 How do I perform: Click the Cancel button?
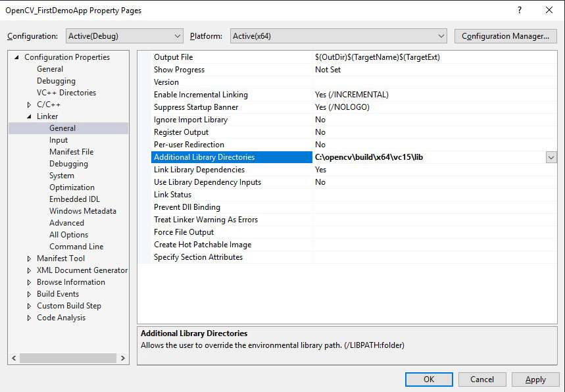tap(482, 380)
